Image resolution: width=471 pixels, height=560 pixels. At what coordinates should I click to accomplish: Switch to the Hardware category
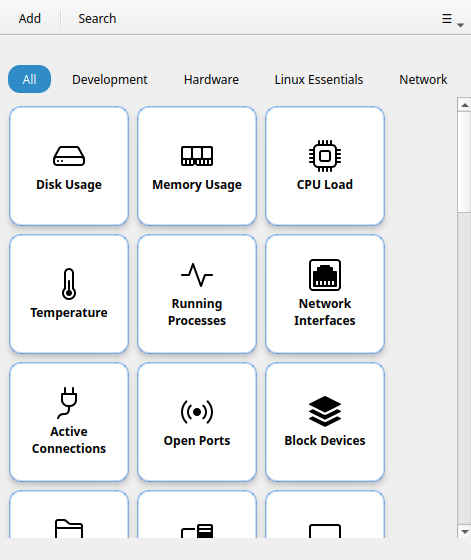(x=211, y=79)
